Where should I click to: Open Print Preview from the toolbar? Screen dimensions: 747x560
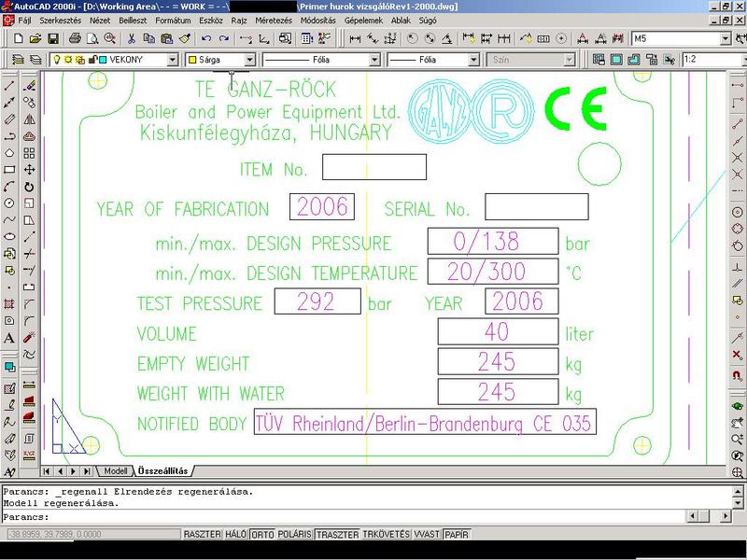(92, 38)
